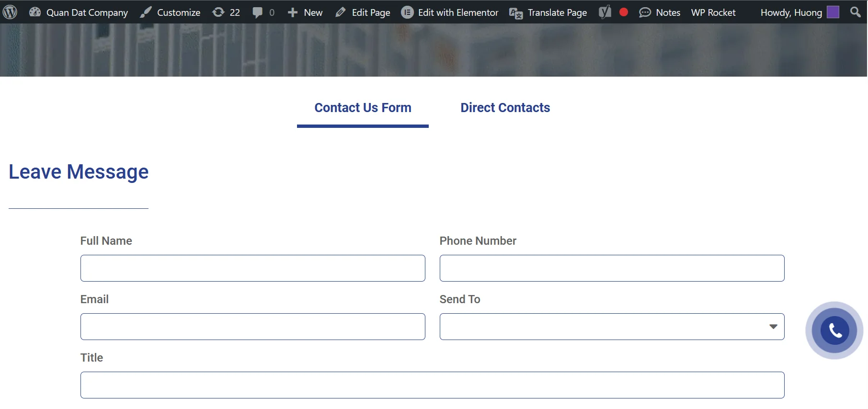Open Notes in the admin bar
The width and height of the screenshot is (868, 409).
coord(660,12)
